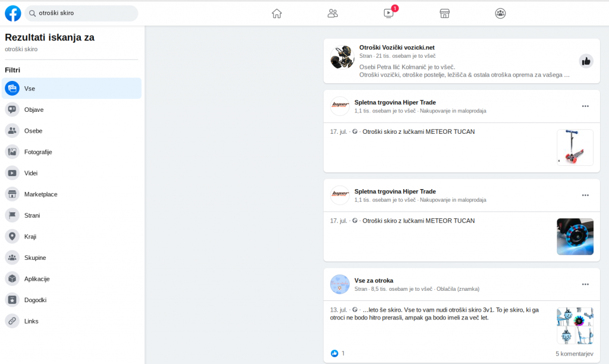The image size is (609, 364).
Task: Filter results by Skupine
Action: click(x=71, y=258)
